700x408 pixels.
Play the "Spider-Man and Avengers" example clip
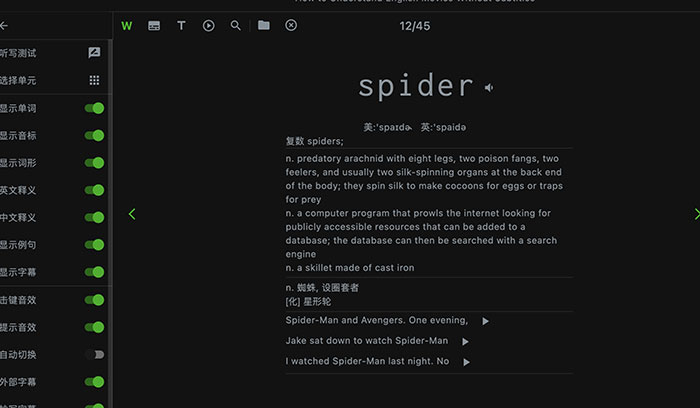point(485,321)
